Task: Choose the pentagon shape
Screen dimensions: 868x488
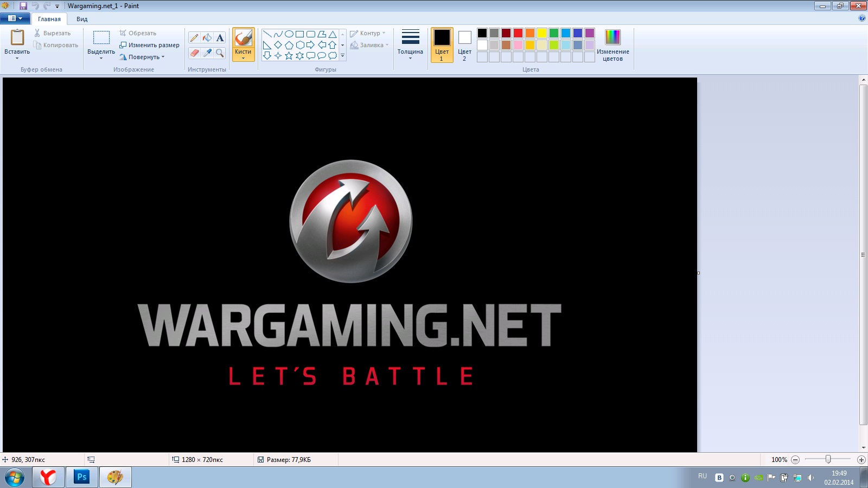Action: (x=289, y=45)
